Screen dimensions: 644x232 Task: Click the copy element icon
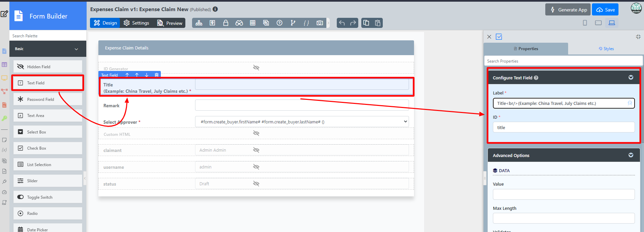point(366,23)
